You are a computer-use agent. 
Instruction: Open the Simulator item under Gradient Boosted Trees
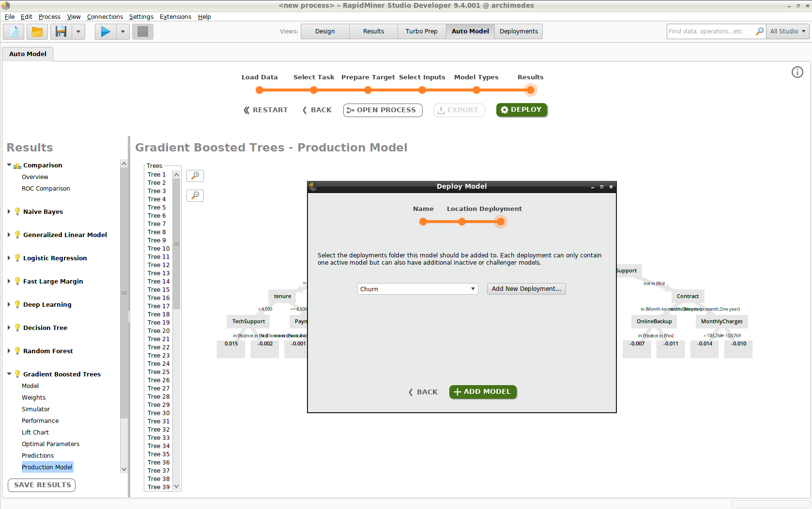36,409
